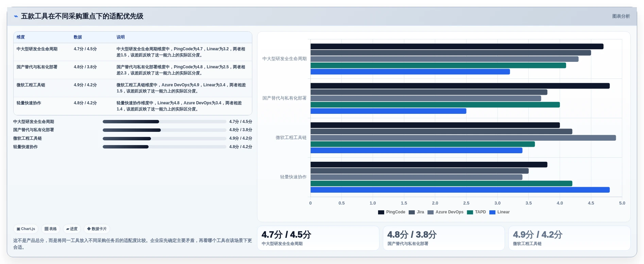Click the description mentioning Azure DevOps为4.9
Viewport: 644px width, 264px height.
coord(181,88)
